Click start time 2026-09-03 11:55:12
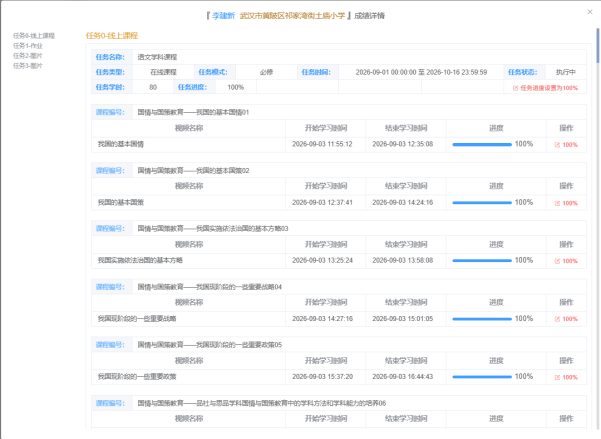 point(322,144)
